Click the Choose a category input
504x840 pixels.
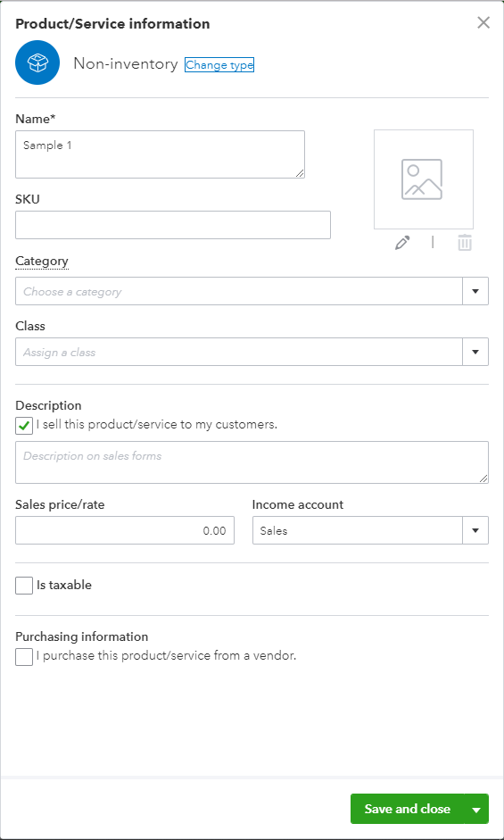[239, 291]
